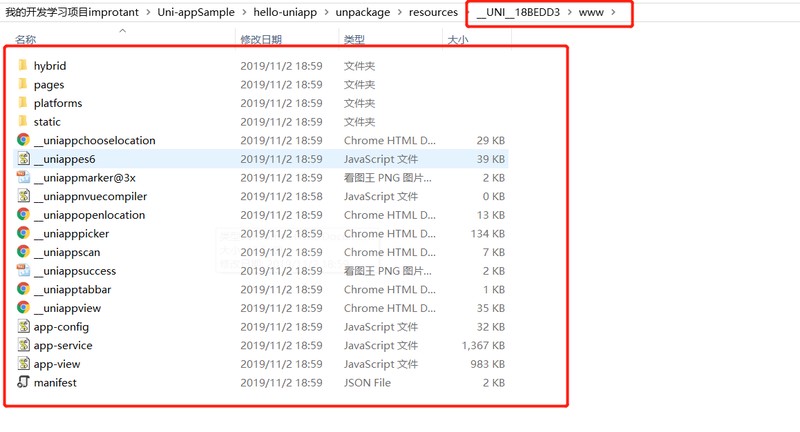The image size is (800, 432).
Task: Click Chrome icon of __uniappopenlocation
Action: pos(23,214)
